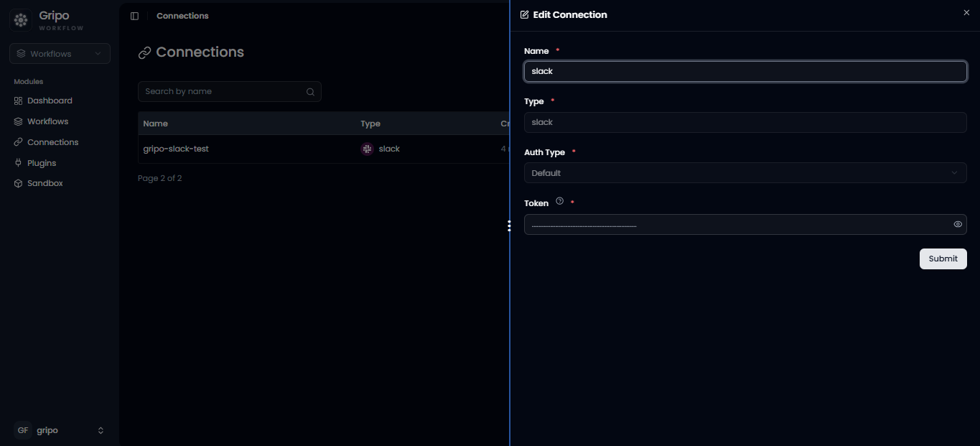Select the gripo-slack-test row name
980x446 pixels.
(176, 149)
